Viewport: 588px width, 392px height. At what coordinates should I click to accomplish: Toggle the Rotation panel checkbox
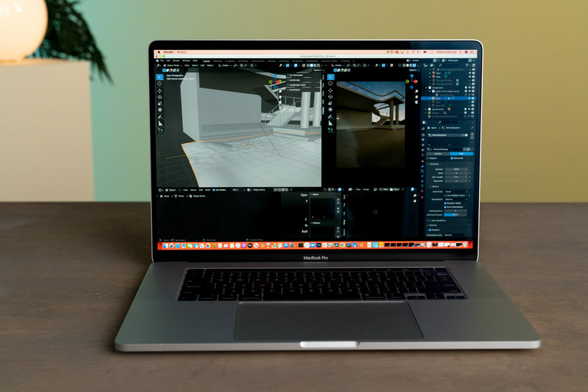(x=430, y=230)
